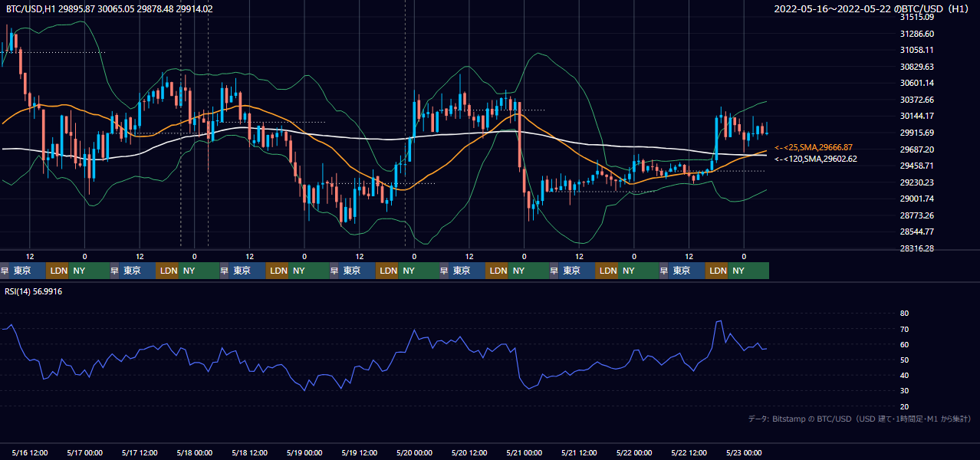The height and width of the screenshot is (460, 980).
Task: Click the 30829.63 price axis label
Action: pyautogui.click(x=916, y=67)
